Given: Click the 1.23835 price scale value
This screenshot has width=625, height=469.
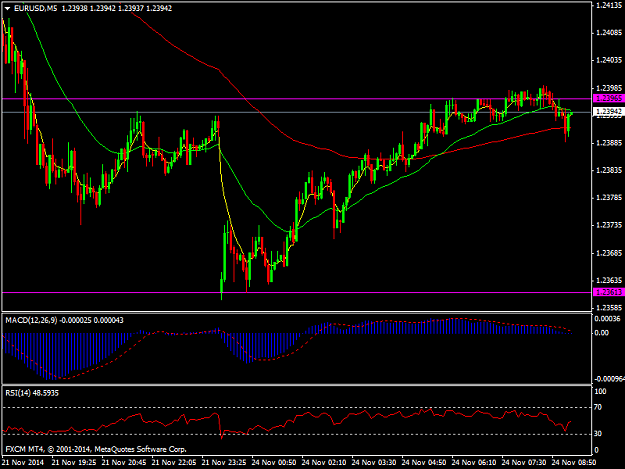Looking at the screenshot, I should pos(609,170).
